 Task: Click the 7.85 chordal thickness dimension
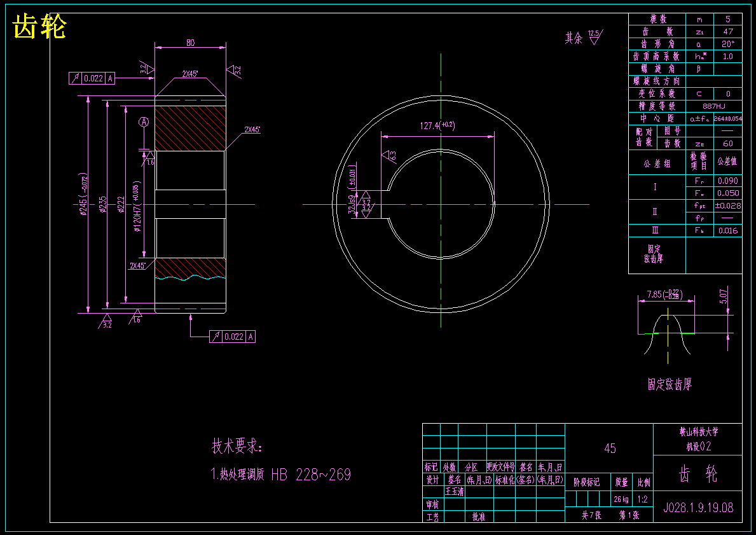(x=664, y=295)
